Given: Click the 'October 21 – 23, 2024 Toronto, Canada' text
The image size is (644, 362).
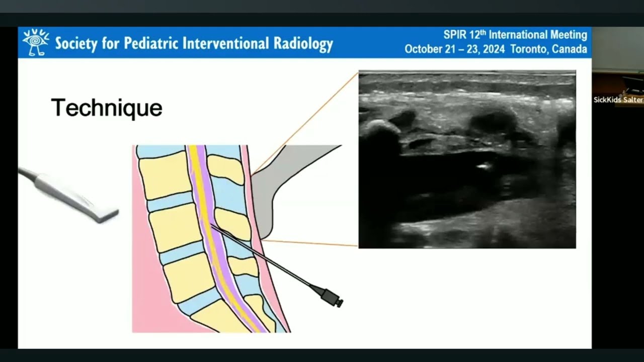Looking at the screenshot, I should click(496, 49).
